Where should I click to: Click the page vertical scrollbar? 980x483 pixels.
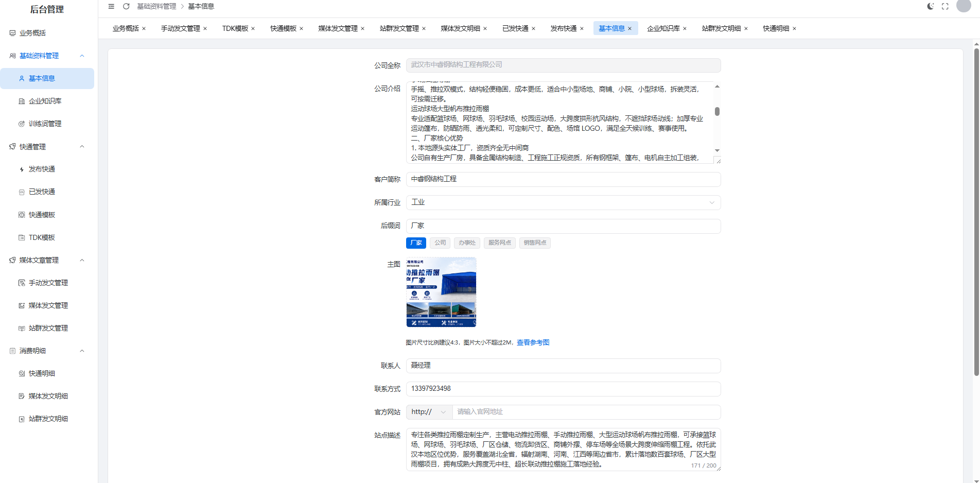point(976,211)
